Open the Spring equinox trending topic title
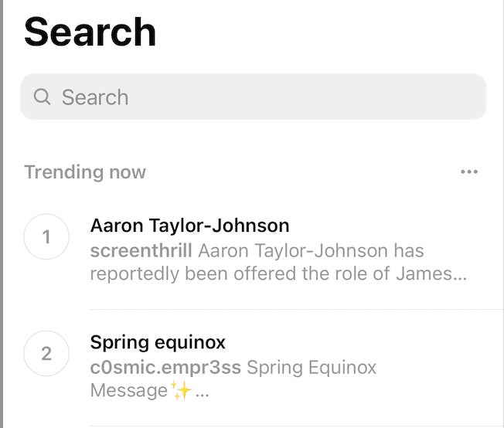Screen dimensions: 504x428 [x=158, y=342]
